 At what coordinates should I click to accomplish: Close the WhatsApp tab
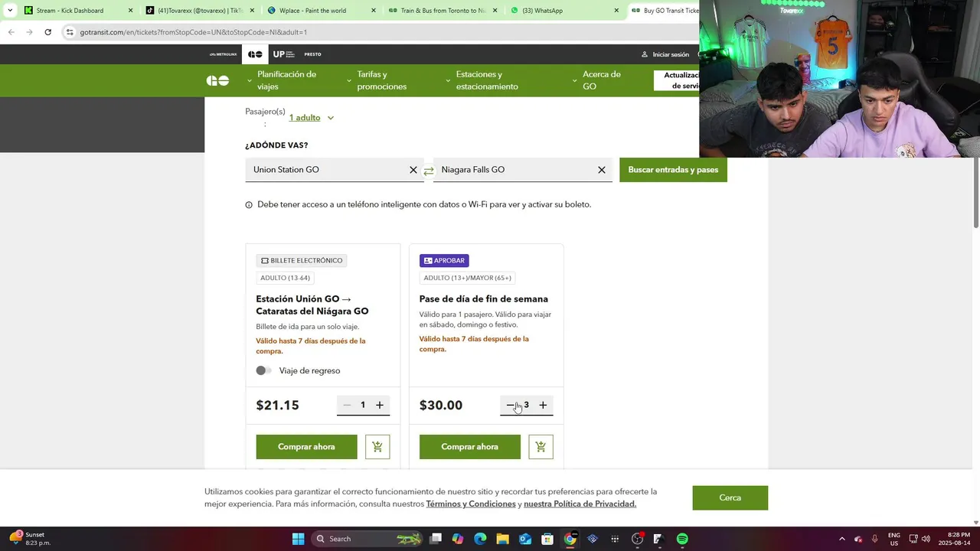[616, 11]
